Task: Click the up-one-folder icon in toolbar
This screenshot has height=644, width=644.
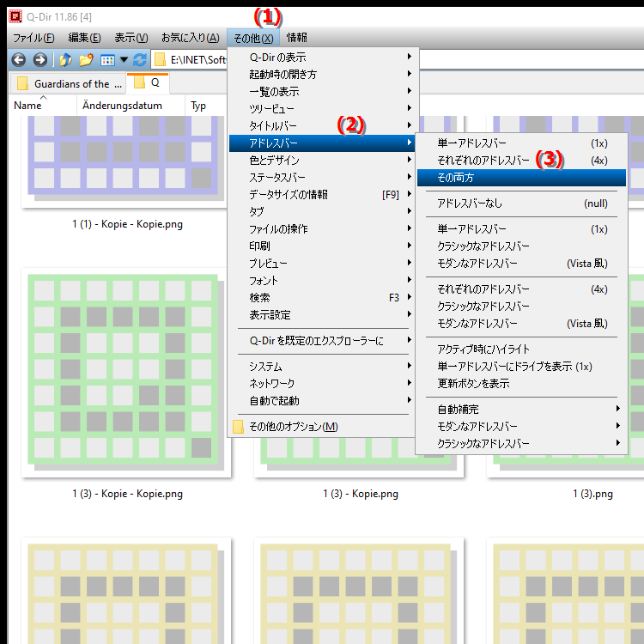Action: click(x=65, y=60)
